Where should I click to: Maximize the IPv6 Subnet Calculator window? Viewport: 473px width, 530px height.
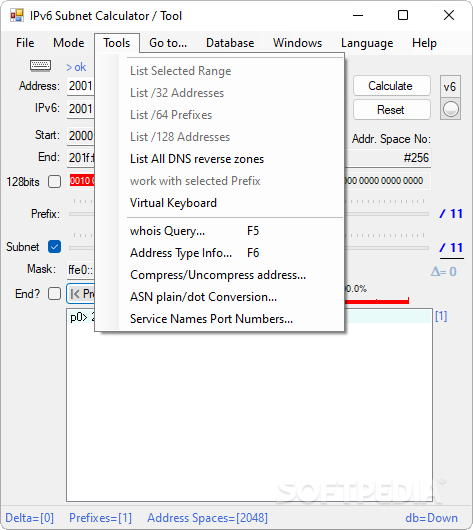(403, 15)
